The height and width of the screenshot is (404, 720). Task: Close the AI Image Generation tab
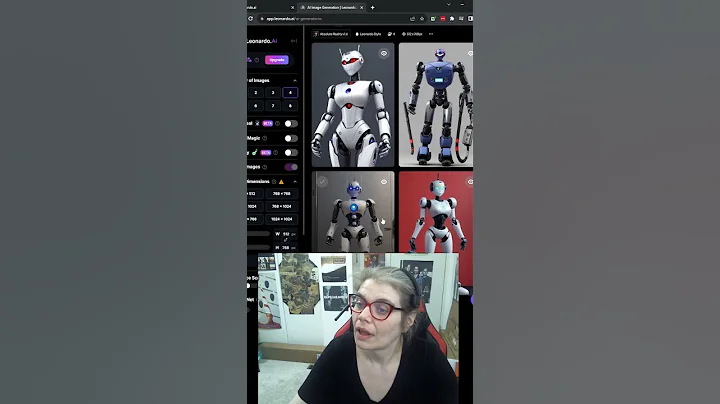click(361, 7)
